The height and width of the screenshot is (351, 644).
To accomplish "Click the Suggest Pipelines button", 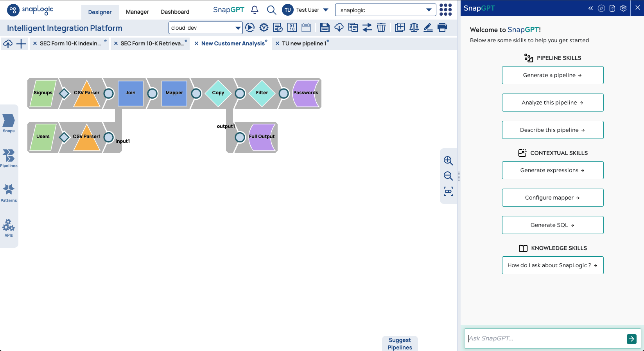I will coord(400,344).
